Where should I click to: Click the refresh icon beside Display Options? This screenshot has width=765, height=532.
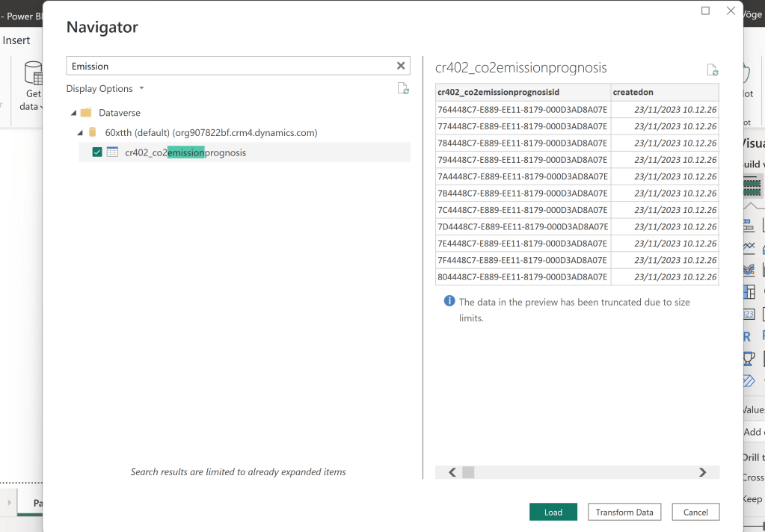(x=403, y=89)
